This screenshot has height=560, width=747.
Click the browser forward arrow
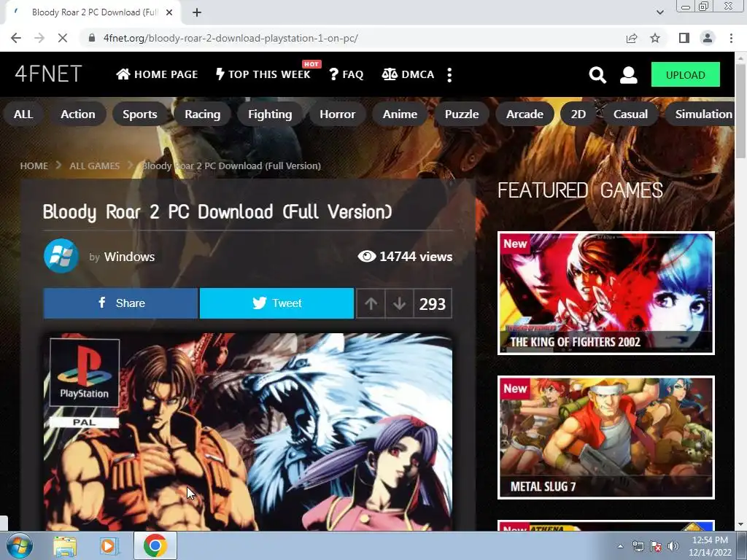(39, 38)
